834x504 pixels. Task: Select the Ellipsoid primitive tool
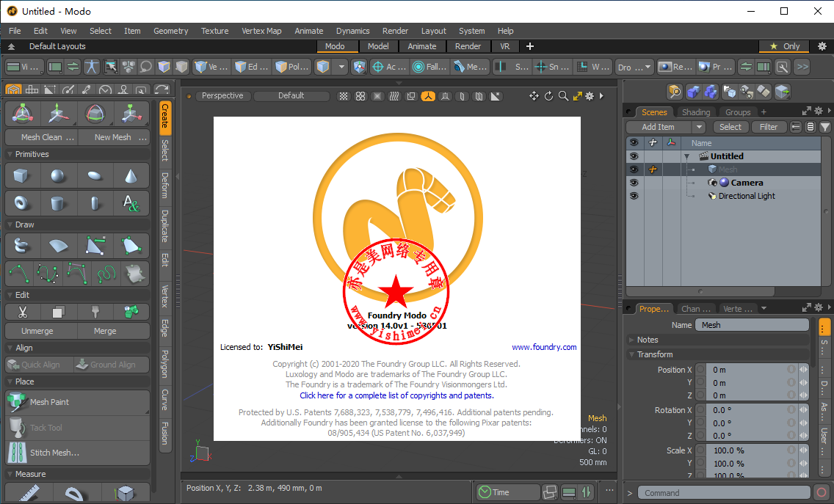[x=95, y=176]
